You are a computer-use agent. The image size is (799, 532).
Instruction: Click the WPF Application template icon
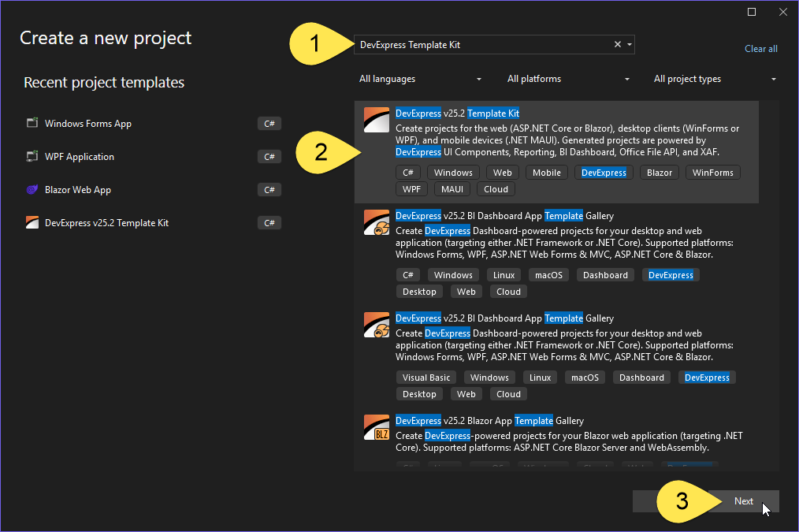[32, 156]
